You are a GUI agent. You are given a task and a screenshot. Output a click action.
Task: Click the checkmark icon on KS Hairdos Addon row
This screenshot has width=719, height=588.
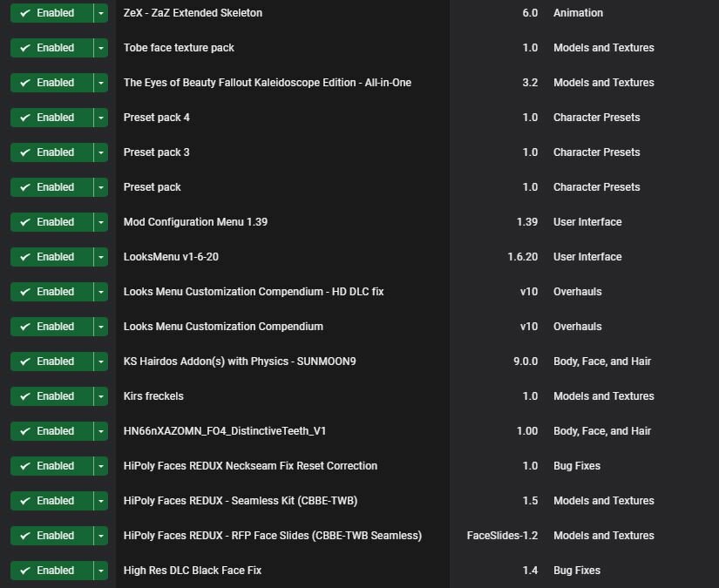[x=24, y=362]
